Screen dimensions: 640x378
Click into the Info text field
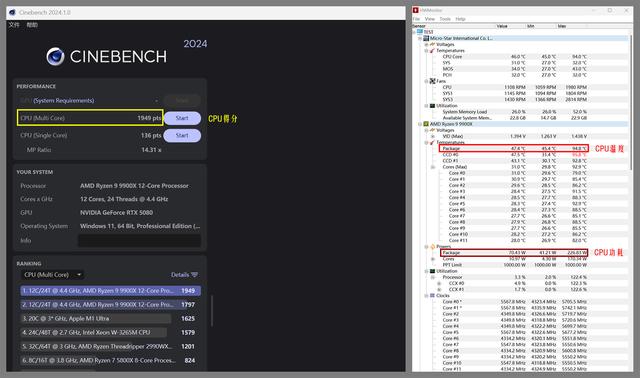point(139,240)
